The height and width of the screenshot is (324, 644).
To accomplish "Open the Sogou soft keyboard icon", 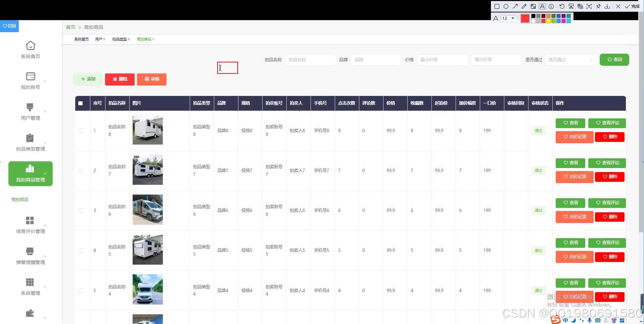I will (598, 320).
